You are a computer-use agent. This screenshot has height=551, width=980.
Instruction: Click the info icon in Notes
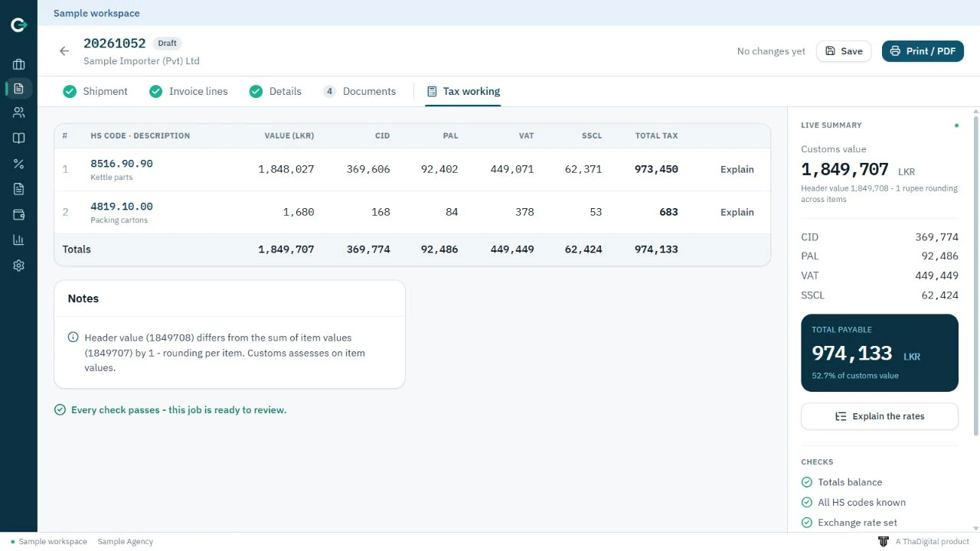(73, 337)
